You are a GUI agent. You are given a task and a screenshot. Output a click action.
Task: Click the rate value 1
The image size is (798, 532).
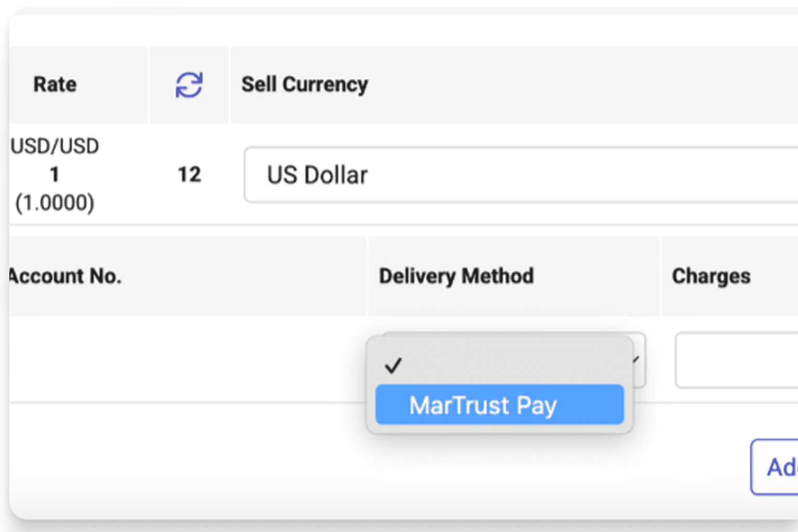click(55, 175)
